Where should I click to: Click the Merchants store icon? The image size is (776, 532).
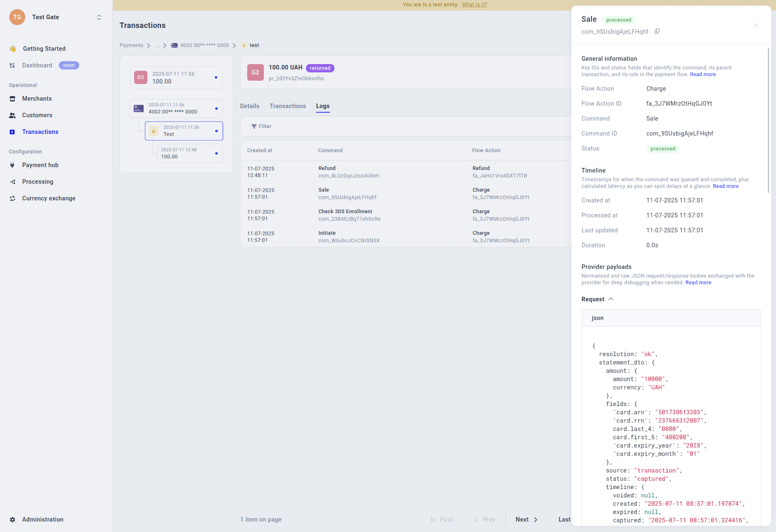coord(12,99)
